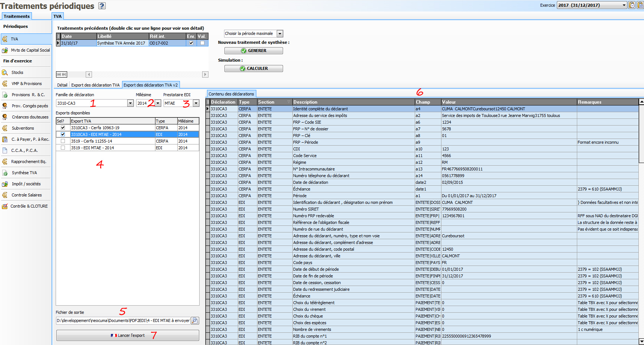The image size is (644, 345).
Task: Open the Détail tab
Action: [x=62, y=85]
